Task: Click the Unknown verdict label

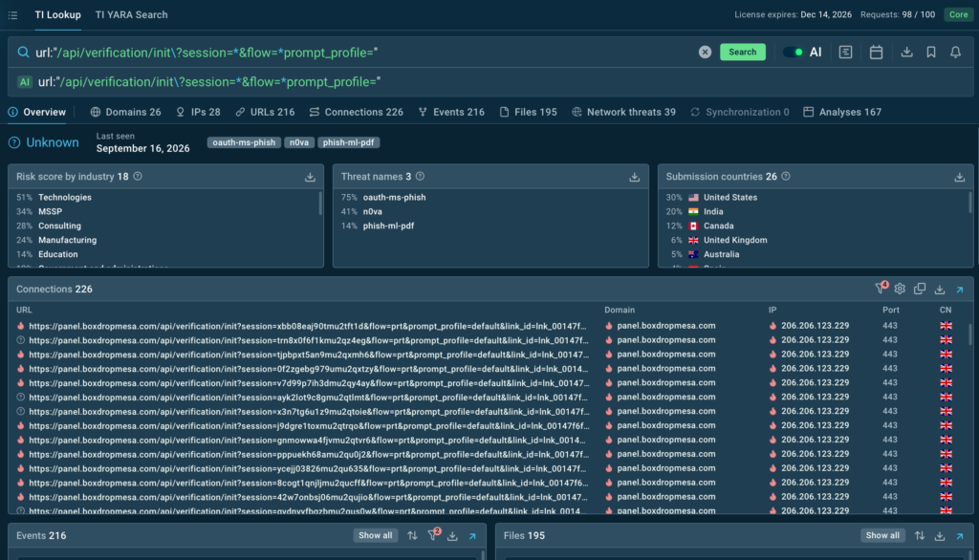Action: (53, 143)
